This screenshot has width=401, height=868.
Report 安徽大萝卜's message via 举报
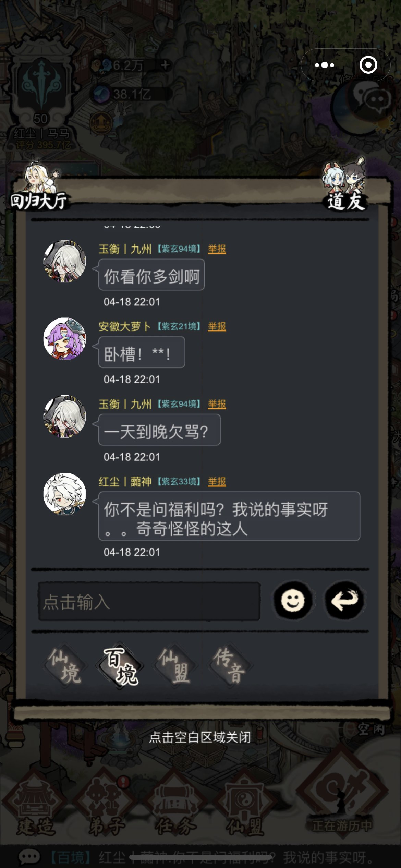[x=217, y=326]
